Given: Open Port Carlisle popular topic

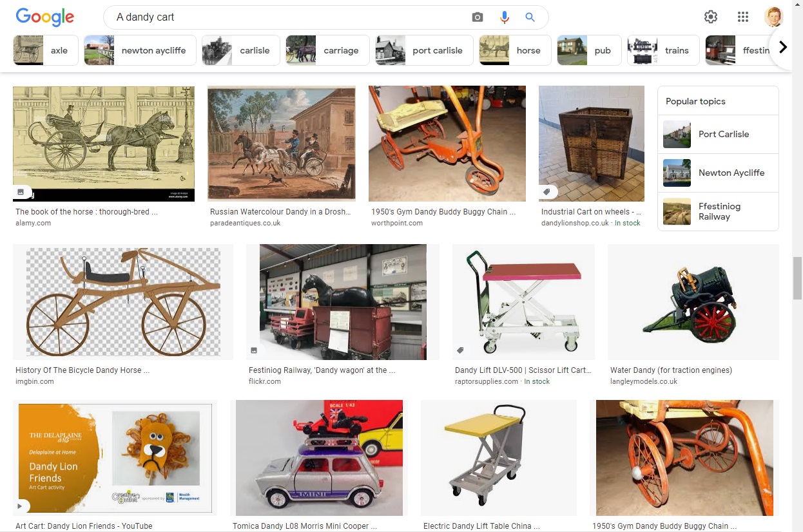Looking at the screenshot, I should tap(718, 135).
